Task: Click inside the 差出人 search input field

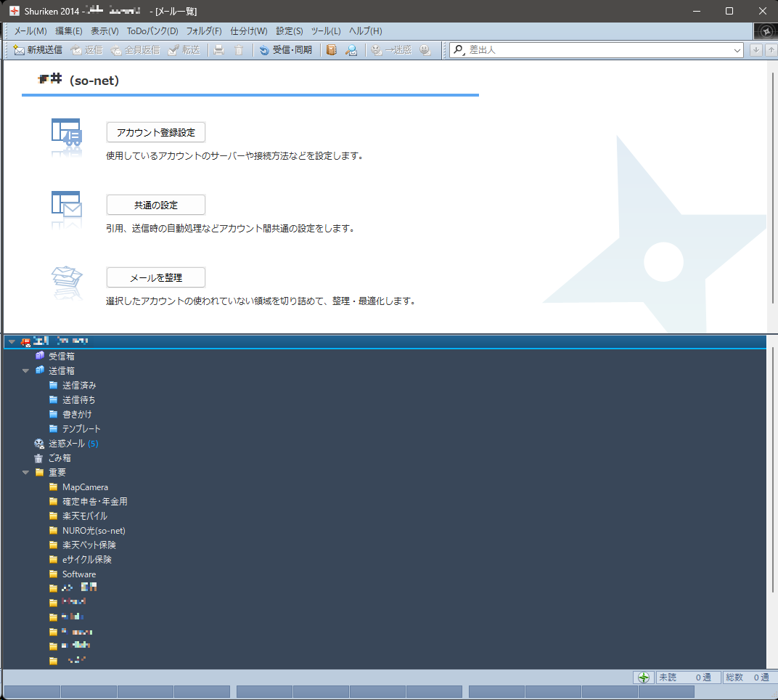Action: (598, 50)
